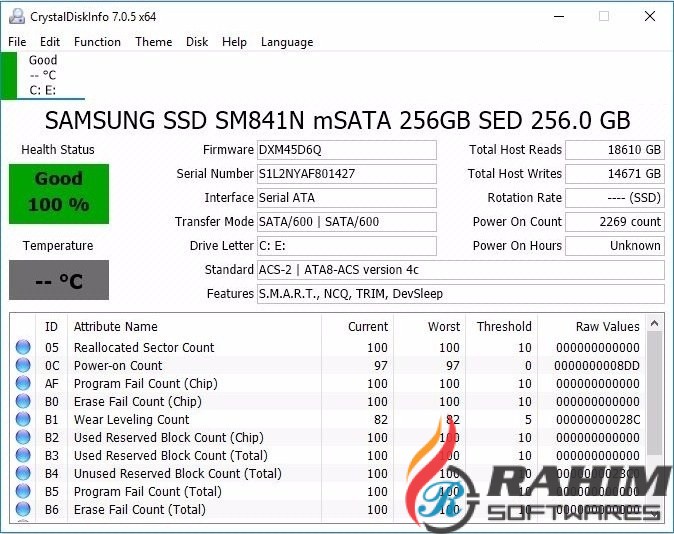Click status orb for Program Fail Count (Chip)
This screenshot has width=674, height=534.
[23, 383]
